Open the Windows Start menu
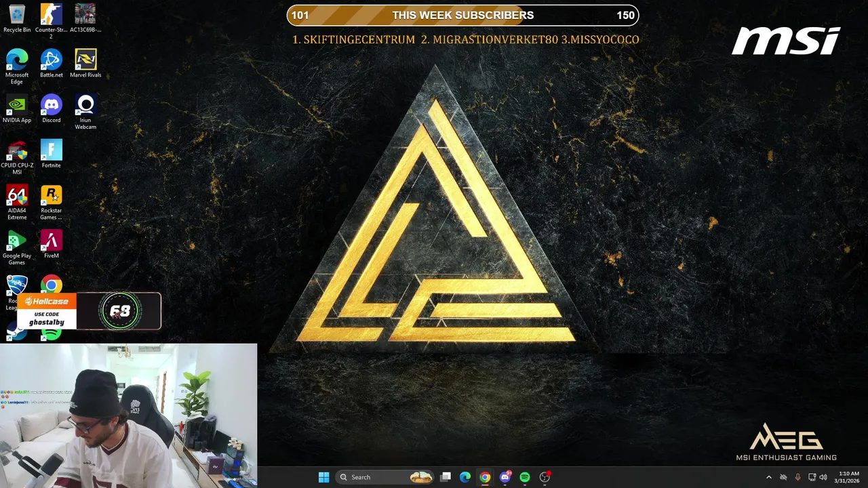Image resolution: width=868 pixels, height=488 pixels. coord(323,477)
